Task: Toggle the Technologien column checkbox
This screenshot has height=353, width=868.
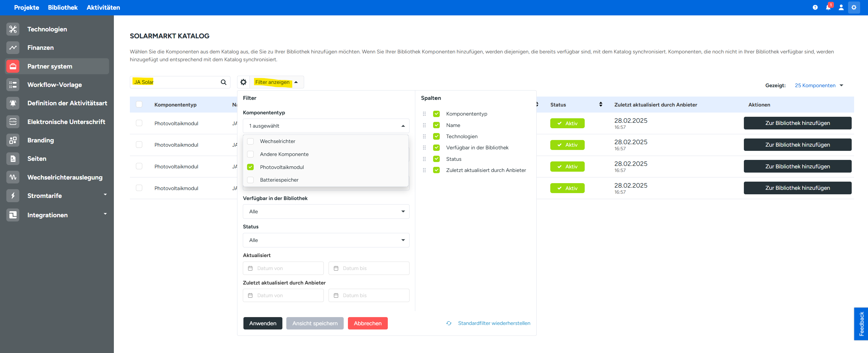Action: (436, 136)
